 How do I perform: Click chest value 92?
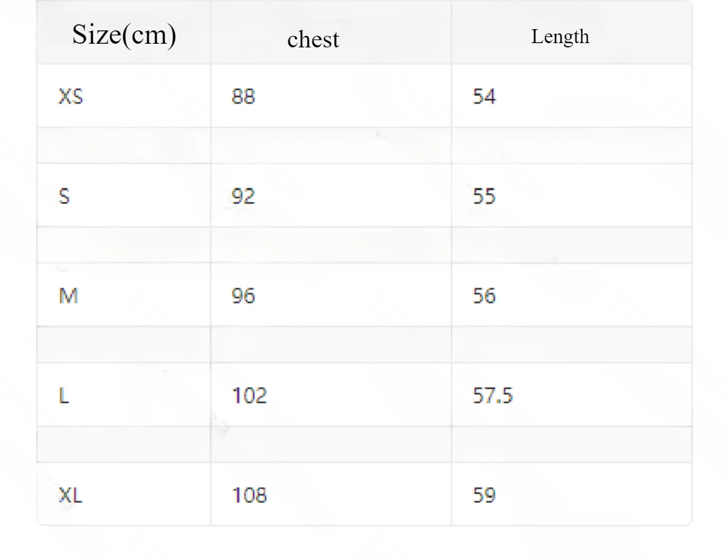(x=243, y=196)
